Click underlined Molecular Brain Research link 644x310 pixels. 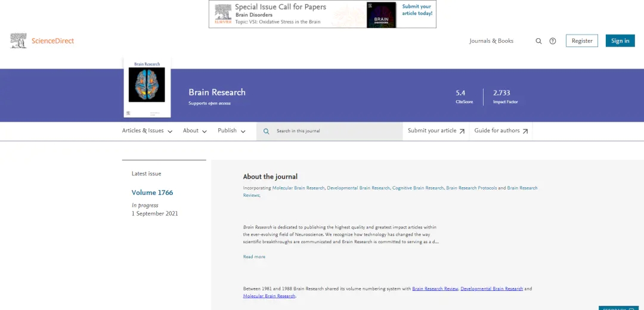[x=269, y=296]
